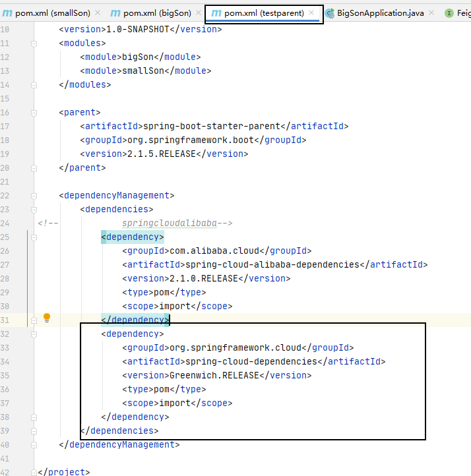The image size is (471, 476).
Task: Click highlighted opening dependency tag on line 25
Action: click(x=133, y=237)
